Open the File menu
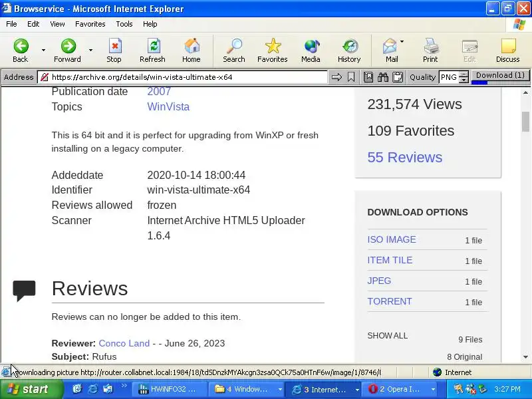The height and width of the screenshot is (399, 532). coord(11,24)
